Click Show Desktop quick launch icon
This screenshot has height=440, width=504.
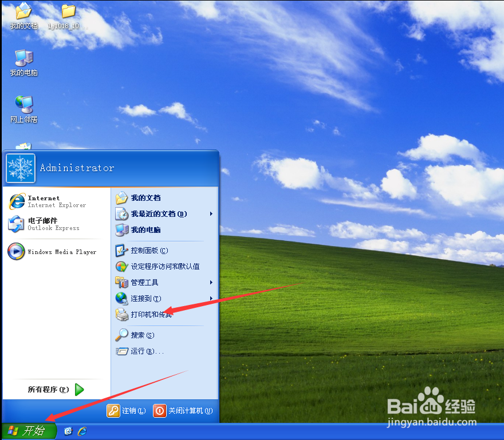(x=68, y=431)
